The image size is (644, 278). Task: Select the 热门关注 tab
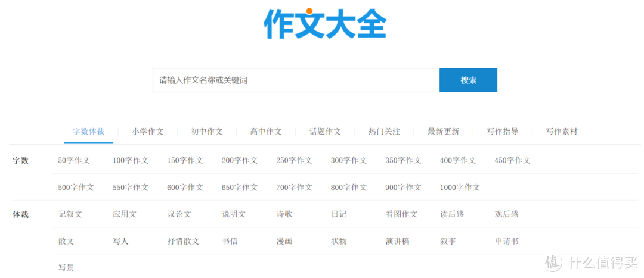tap(385, 132)
